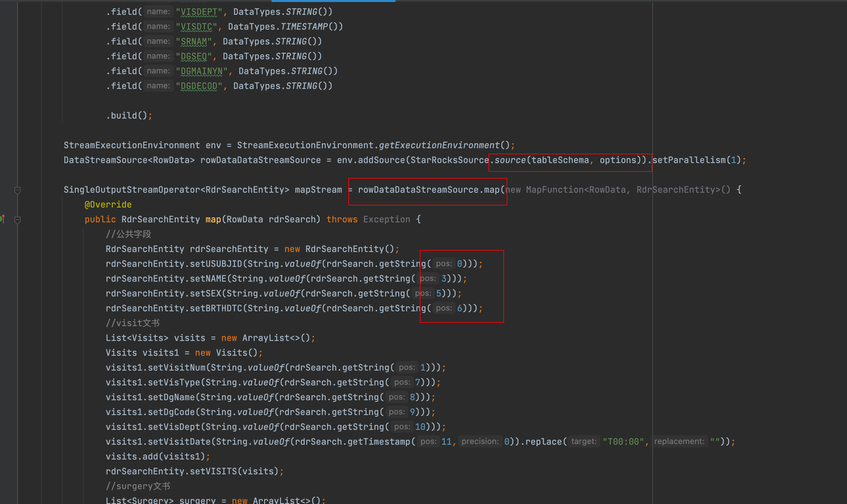847x504 pixels.
Task: Click the precision: inlay hint in getTimestamp
Action: pos(480,442)
